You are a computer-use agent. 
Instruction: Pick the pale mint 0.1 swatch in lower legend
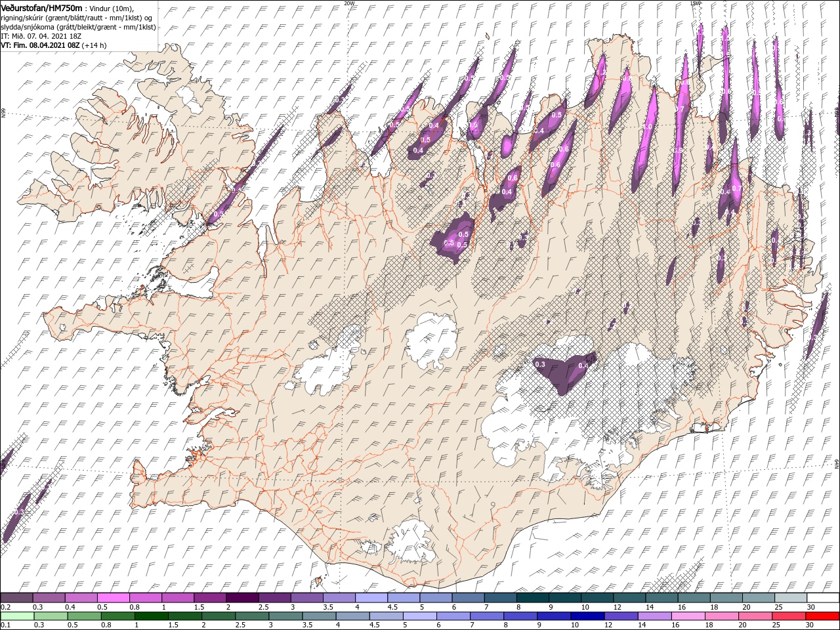tap(17, 616)
